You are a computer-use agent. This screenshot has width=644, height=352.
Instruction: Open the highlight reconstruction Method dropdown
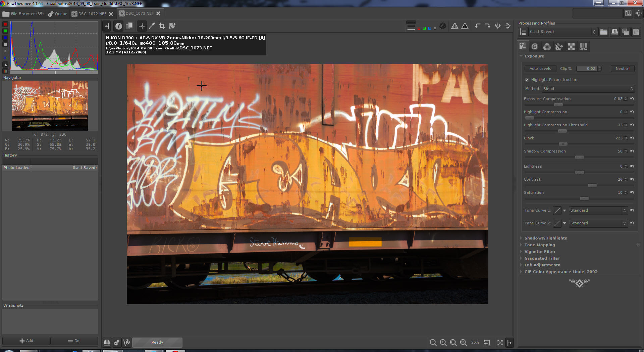(588, 89)
